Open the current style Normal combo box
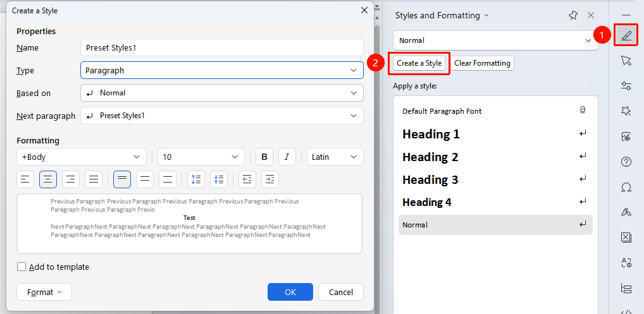Screen dimensions: 644x314 coord(495,40)
